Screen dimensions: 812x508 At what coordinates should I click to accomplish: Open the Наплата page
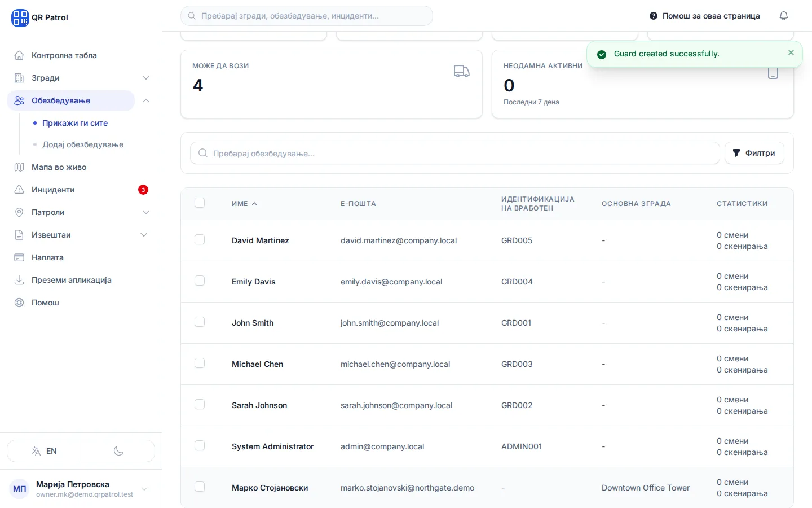coord(47,257)
